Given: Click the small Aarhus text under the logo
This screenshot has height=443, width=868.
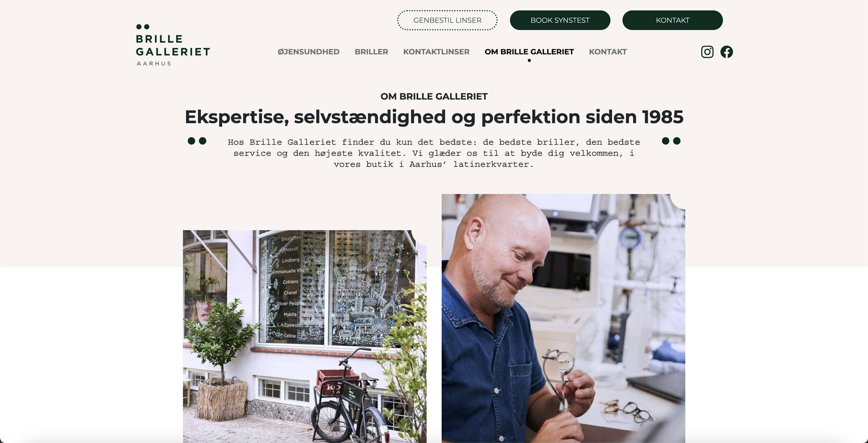Looking at the screenshot, I should (154, 64).
